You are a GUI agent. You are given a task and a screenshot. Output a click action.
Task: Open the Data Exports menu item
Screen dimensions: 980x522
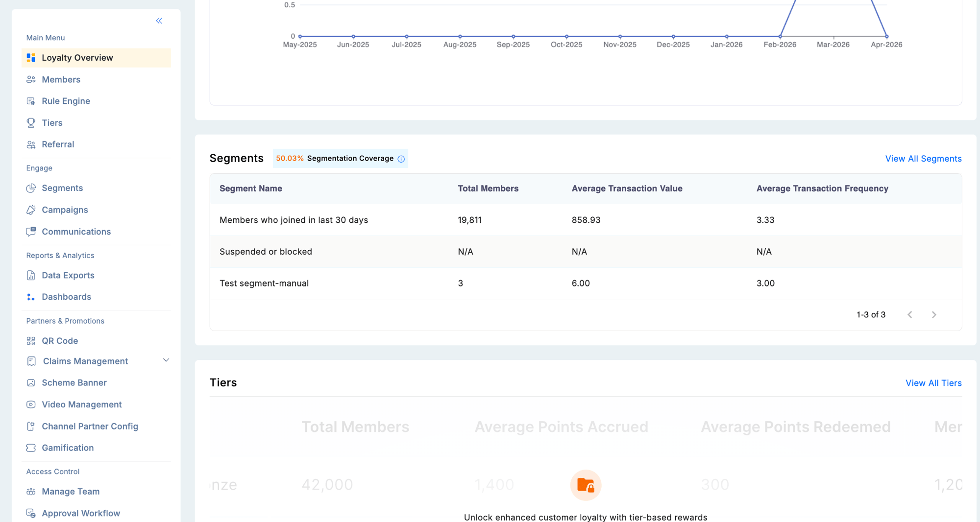(96, 275)
